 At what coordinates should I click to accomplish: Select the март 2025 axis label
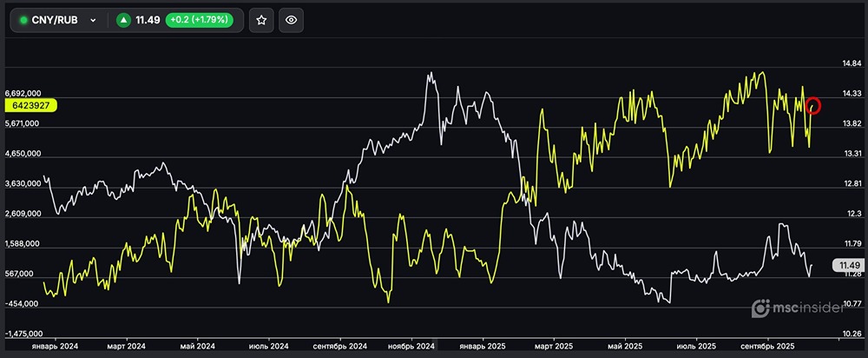pyautogui.click(x=554, y=346)
